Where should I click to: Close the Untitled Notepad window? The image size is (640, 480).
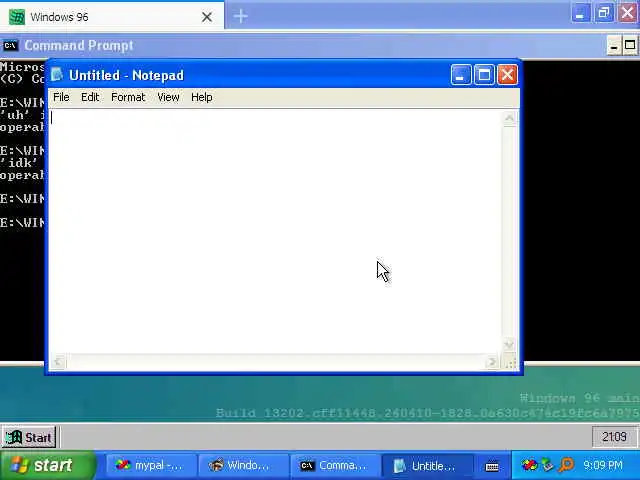coord(507,75)
